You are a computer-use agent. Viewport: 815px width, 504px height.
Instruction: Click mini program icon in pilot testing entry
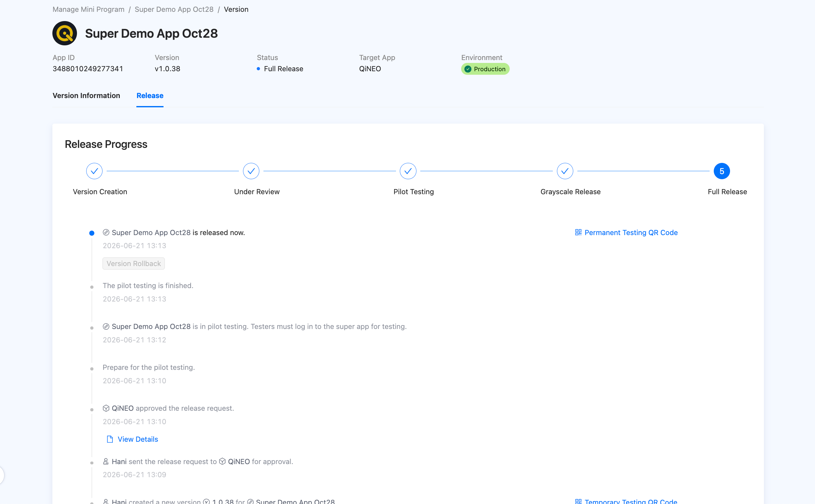coord(106,326)
